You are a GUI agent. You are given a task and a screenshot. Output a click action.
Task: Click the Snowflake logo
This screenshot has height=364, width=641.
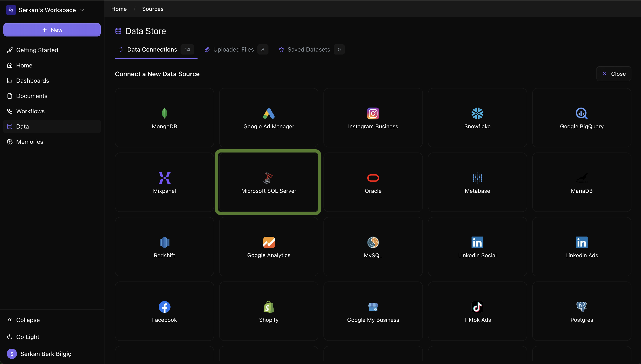[477, 113]
